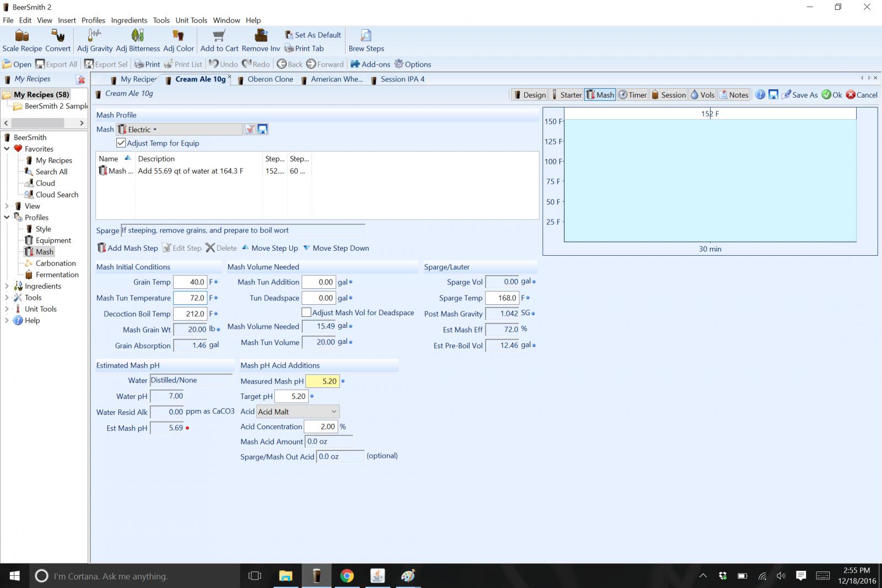Click the Grain Temp input field
The image size is (882, 588).
190,282
